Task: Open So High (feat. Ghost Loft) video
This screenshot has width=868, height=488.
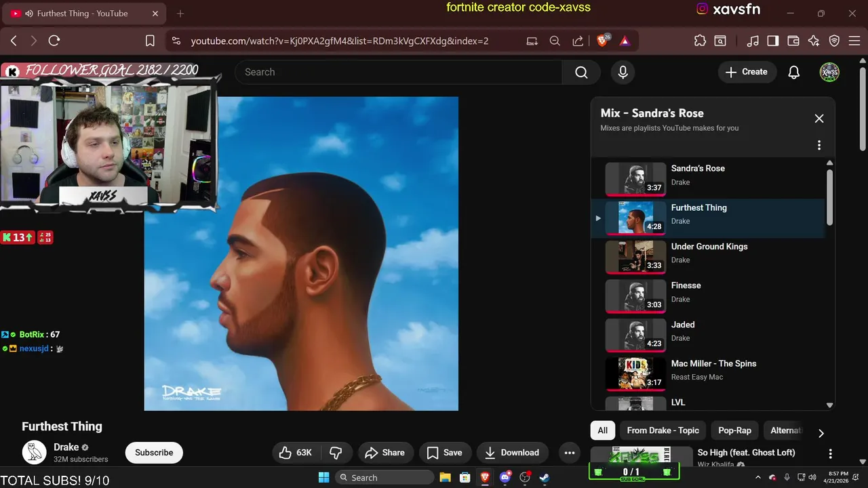Action: tap(746, 453)
